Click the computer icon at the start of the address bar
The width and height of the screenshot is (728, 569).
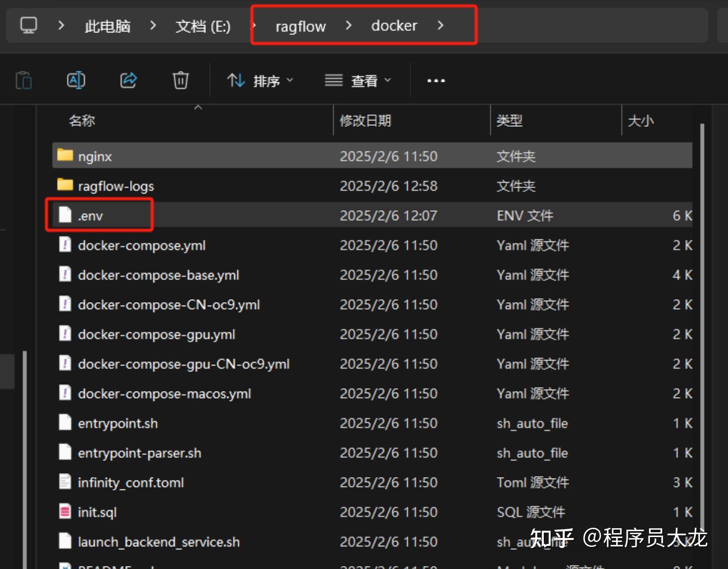28,26
